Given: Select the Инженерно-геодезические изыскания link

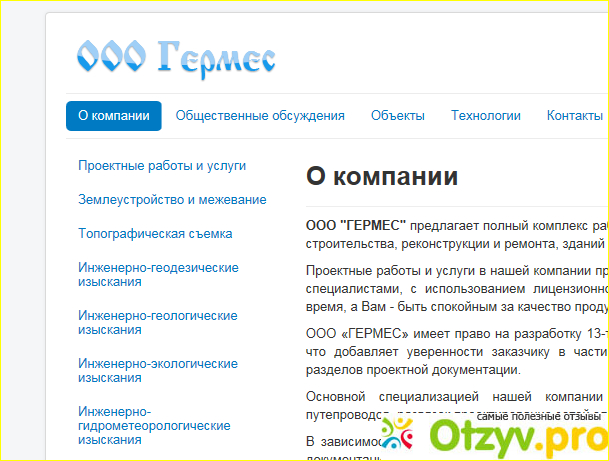Looking at the screenshot, I should pos(158,275).
